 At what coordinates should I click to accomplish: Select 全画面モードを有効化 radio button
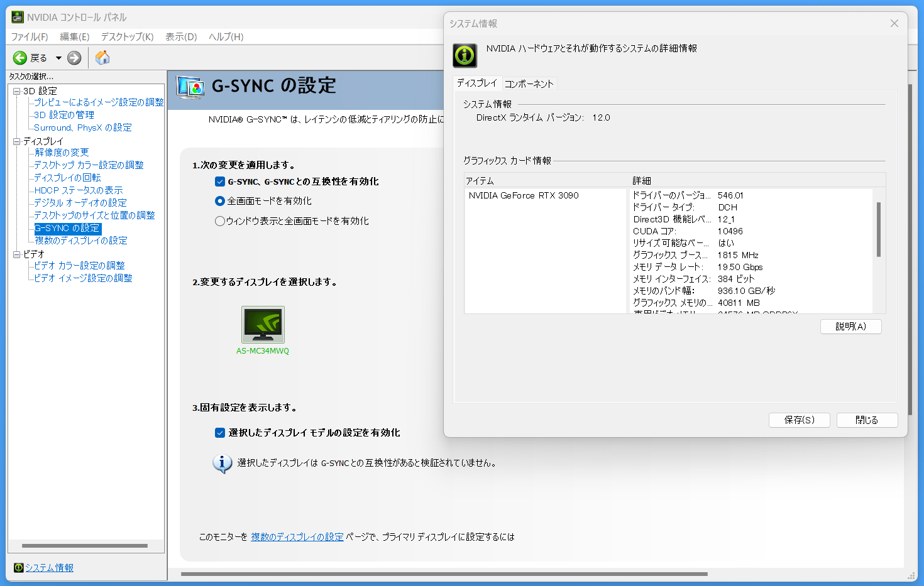coord(220,201)
